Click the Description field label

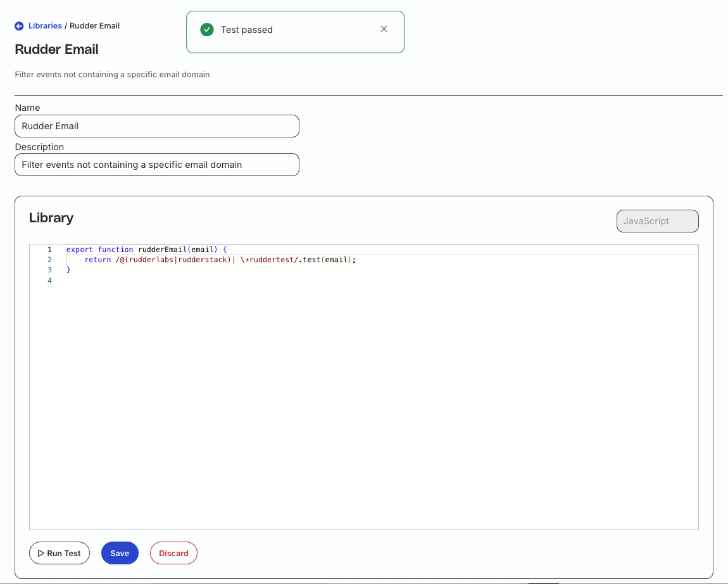tap(39, 147)
